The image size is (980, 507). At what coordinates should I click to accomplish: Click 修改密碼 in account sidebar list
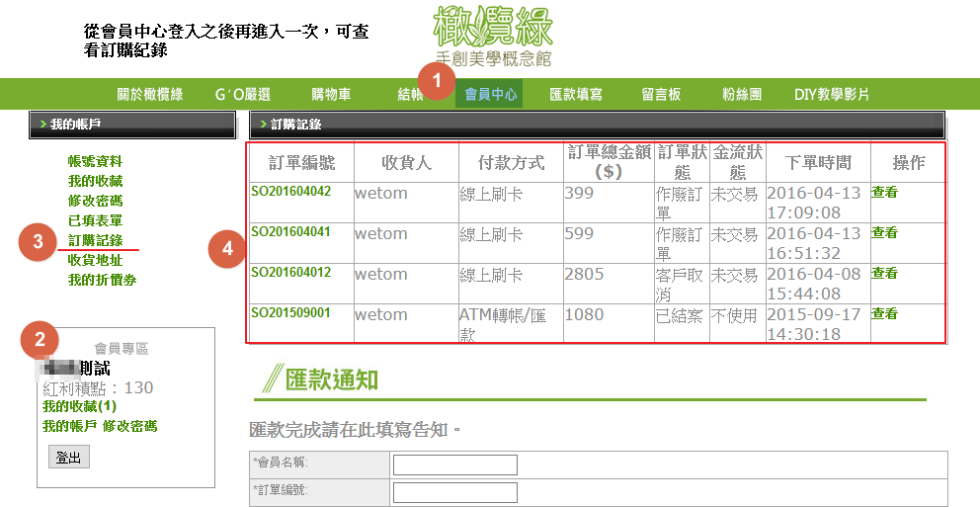point(95,201)
